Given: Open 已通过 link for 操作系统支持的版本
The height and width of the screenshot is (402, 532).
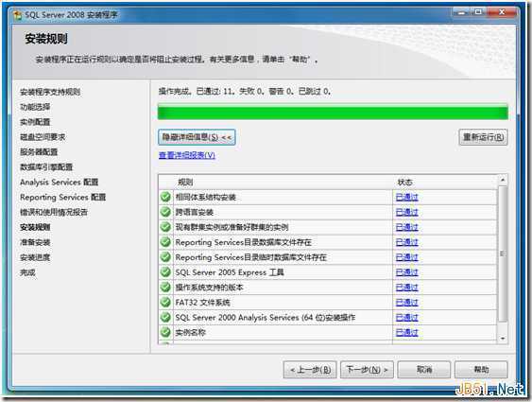Looking at the screenshot, I should [407, 288].
